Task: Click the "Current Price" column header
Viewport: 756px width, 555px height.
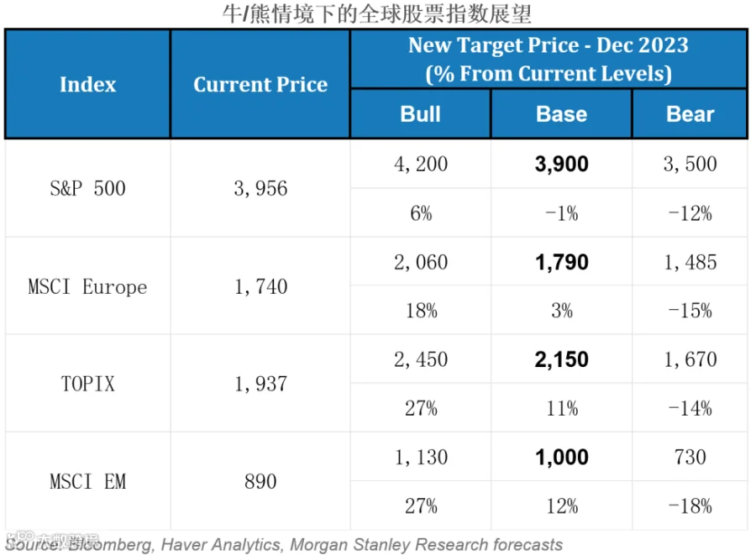Action: pyautogui.click(x=260, y=84)
